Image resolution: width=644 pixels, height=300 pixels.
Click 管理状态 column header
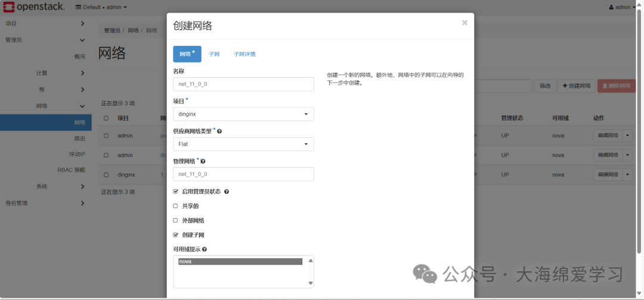512,118
